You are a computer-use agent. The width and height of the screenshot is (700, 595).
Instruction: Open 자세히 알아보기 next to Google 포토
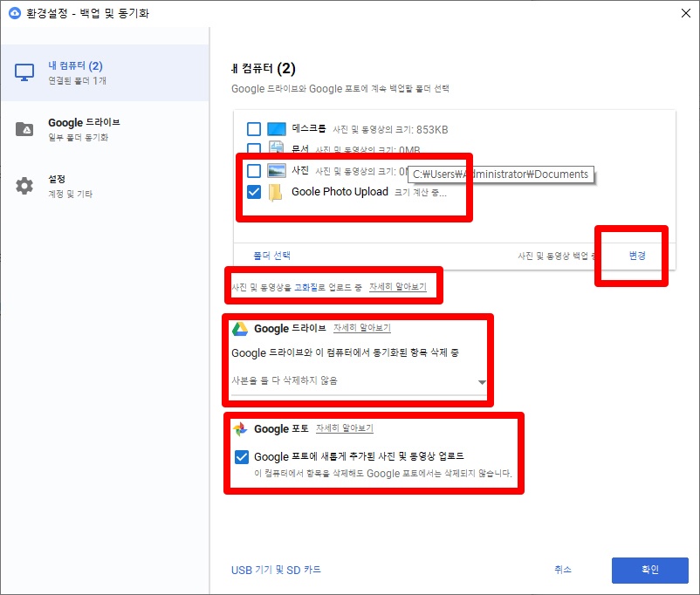pyautogui.click(x=345, y=428)
